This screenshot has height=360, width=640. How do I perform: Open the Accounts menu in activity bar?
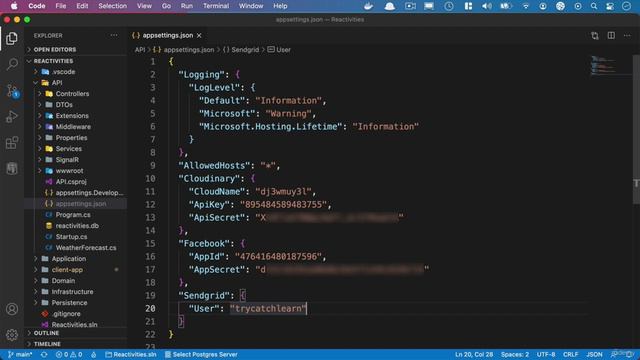(x=12, y=309)
